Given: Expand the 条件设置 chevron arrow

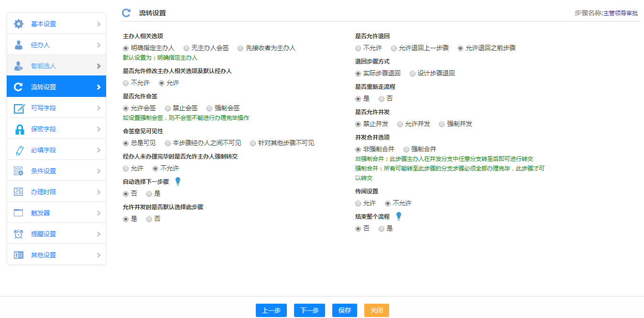Looking at the screenshot, I should [x=98, y=171].
